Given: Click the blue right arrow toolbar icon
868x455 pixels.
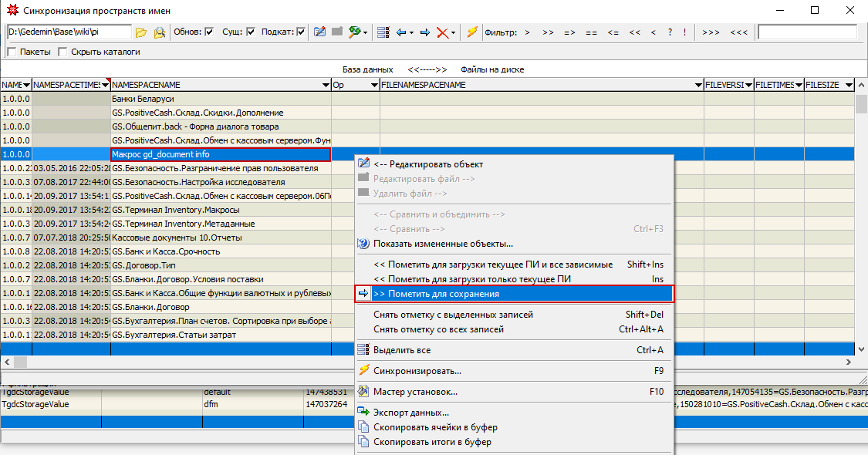Looking at the screenshot, I should [x=424, y=32].
